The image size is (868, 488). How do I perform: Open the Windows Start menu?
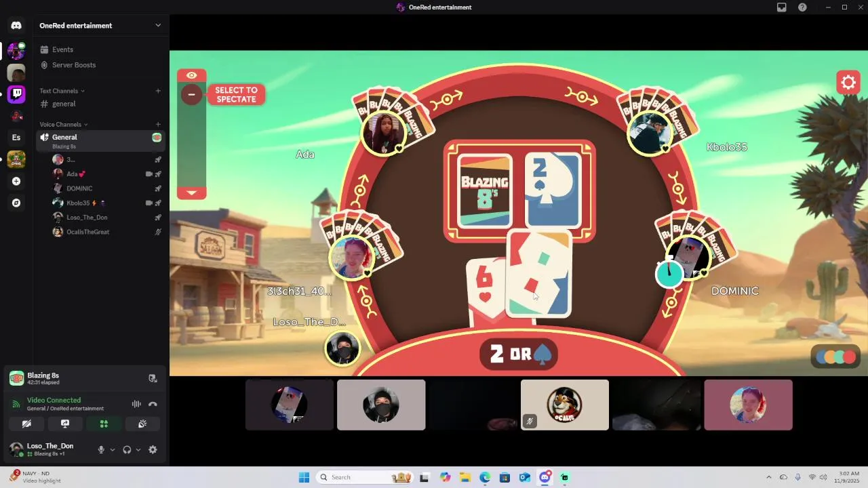point(304,477)
